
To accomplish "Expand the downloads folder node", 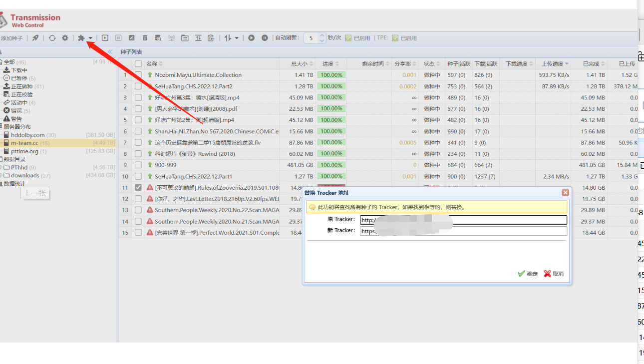I will click(x=1, y=175).
